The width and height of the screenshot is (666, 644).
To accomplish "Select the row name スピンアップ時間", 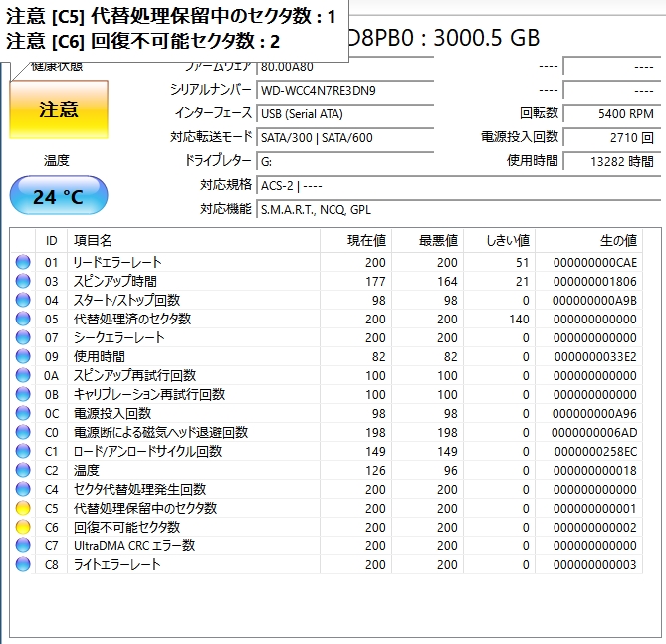I will tap(115, 281).
